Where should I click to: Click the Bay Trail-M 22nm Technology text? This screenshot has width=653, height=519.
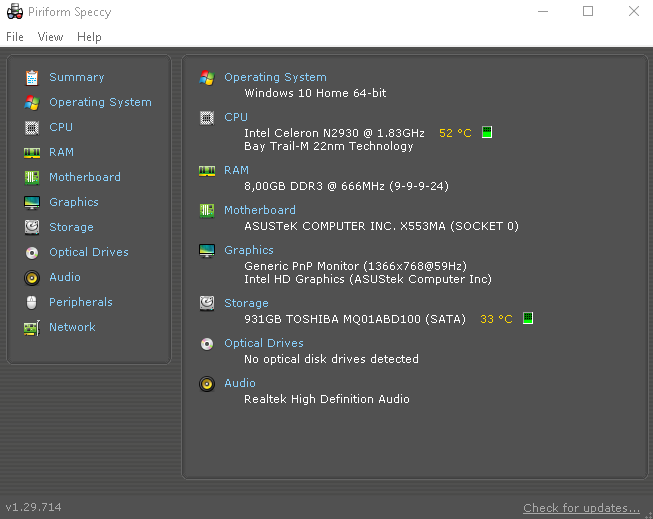[329, 147]
